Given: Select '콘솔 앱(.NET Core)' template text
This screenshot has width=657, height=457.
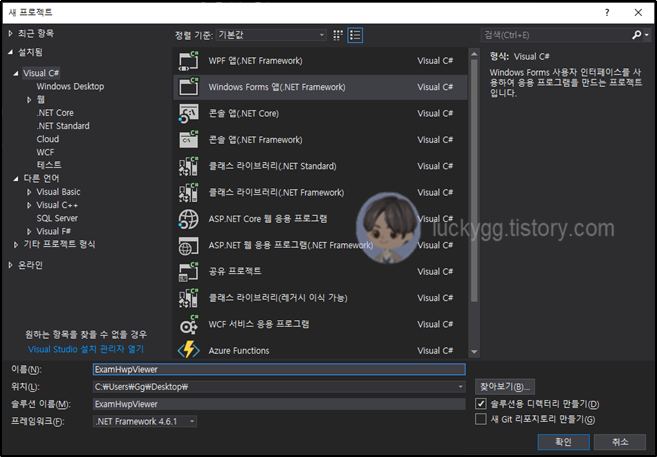Looking at the screenshot, I should click(243, 114).
